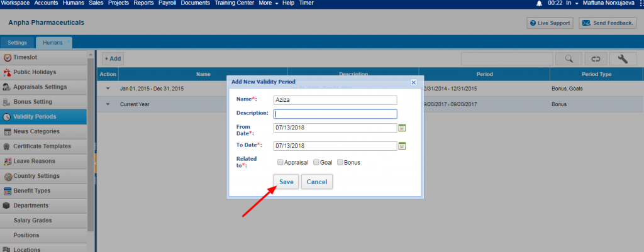Screen dimensions: 644x252
Task: Click the News Categories icon
Action: tap(7, 132)
